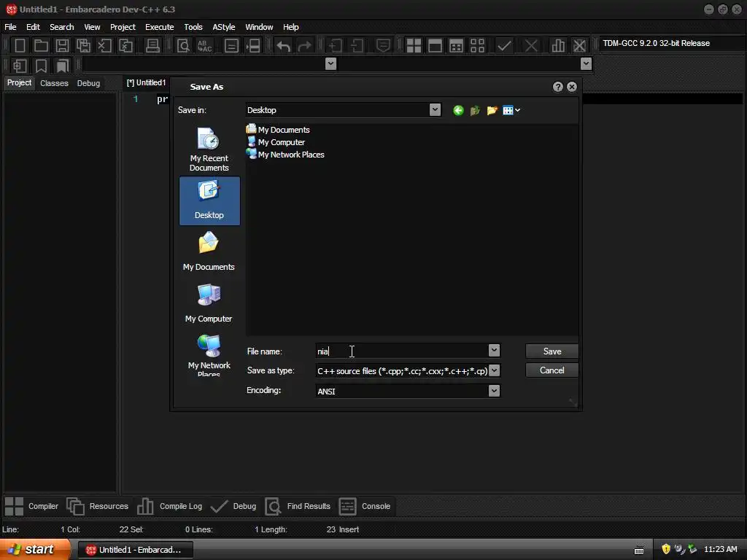Open the TDM-GCC 9.2.0 compiler selector

point(672,43)
